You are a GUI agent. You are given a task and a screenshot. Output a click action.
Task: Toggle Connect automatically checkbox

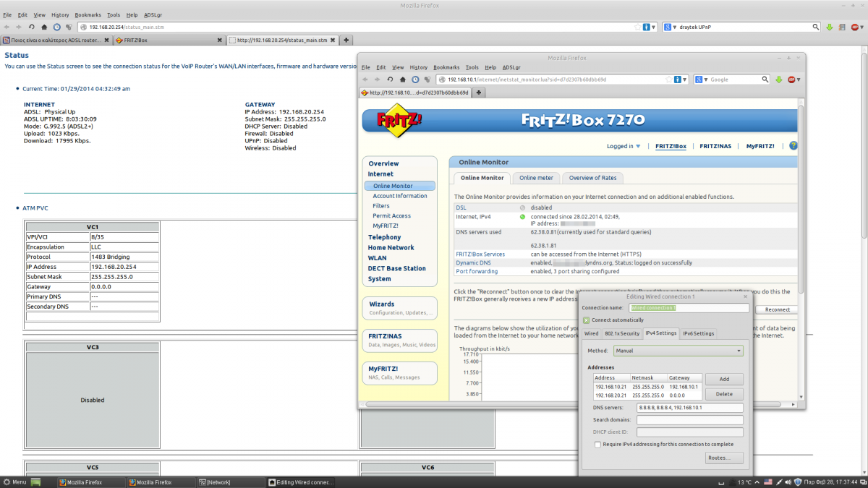(x=587, y=320)
